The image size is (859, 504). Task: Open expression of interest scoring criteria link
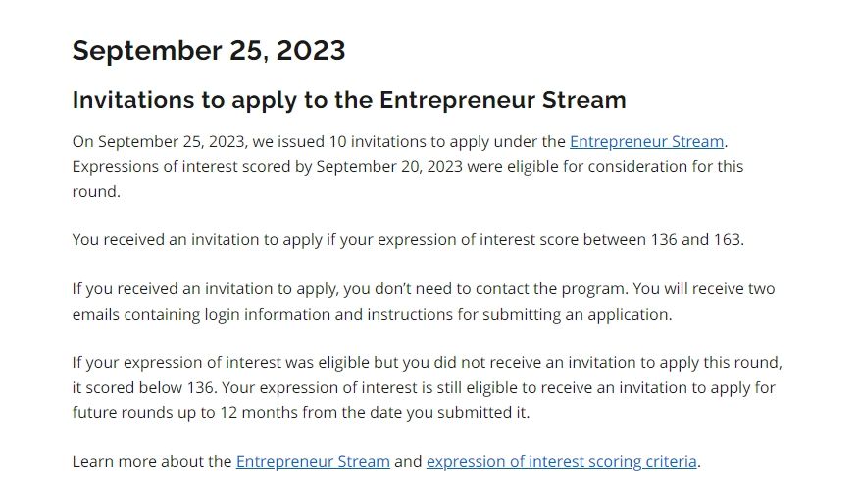click(562, 461)
